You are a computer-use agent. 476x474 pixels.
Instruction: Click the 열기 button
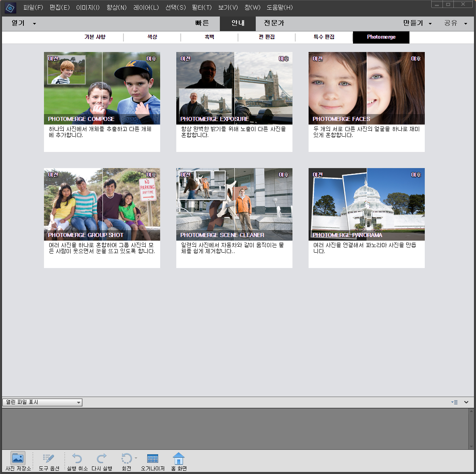click(18, 23)
